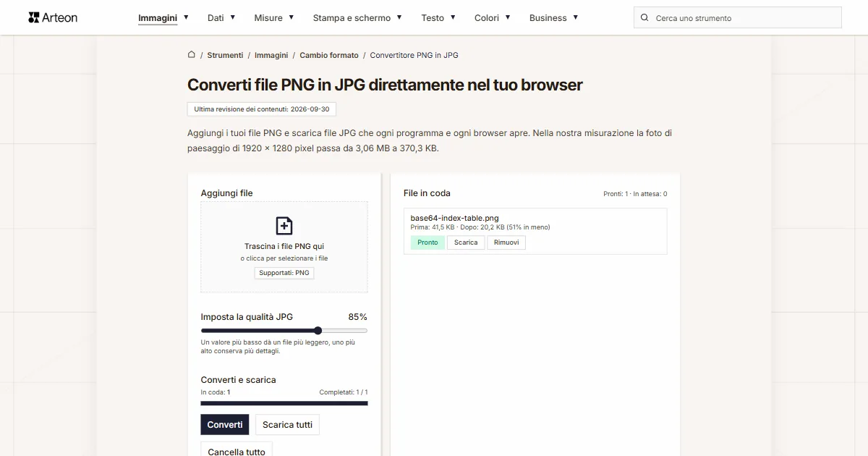This screenshot has width=868, height=456.
Task: Expand the Business menu arrow
Action: pyautogui.click(x=576, y=17)
